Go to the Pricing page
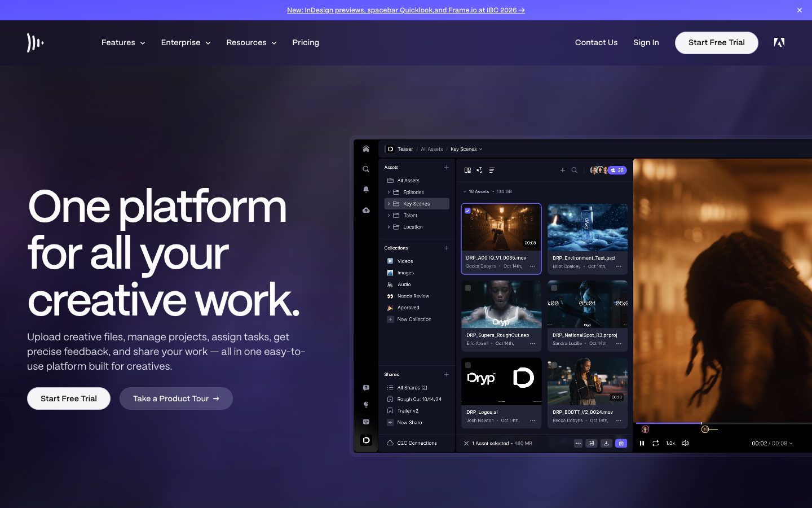812x508 pixels. [306, 42]
